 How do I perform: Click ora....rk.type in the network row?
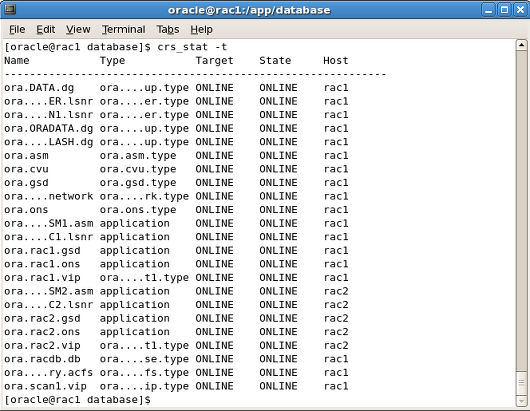144,196
